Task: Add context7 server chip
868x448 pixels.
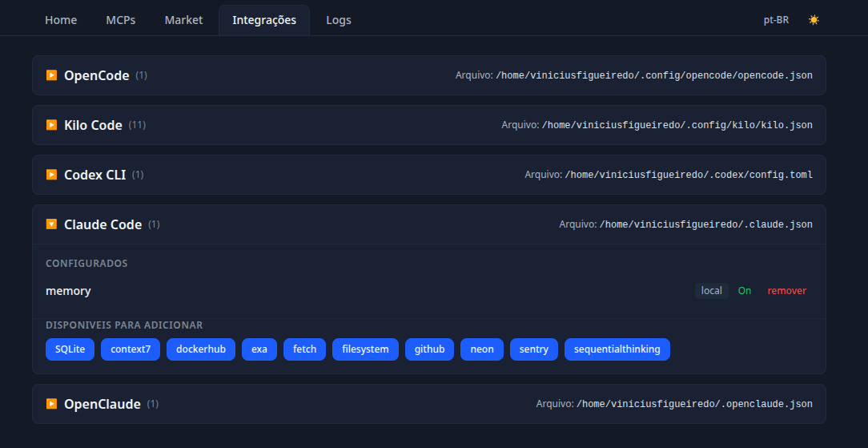Action: click(131, 349)
